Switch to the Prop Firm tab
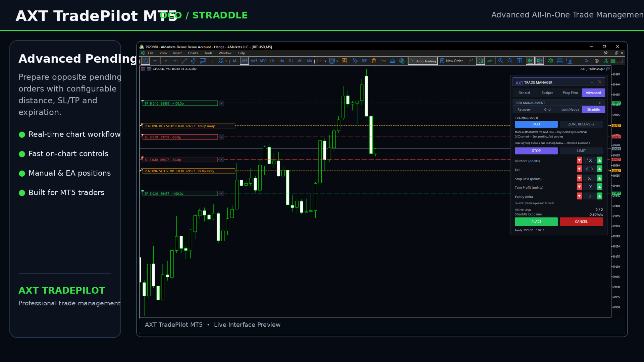The height and width of the screenshot is (362, 644). pyautogui.click(x=571, y=93)
